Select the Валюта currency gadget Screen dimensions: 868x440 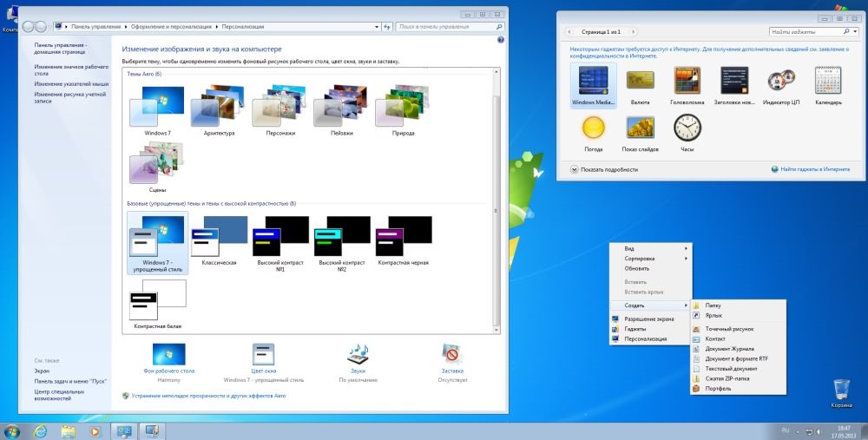click(640, 82)
